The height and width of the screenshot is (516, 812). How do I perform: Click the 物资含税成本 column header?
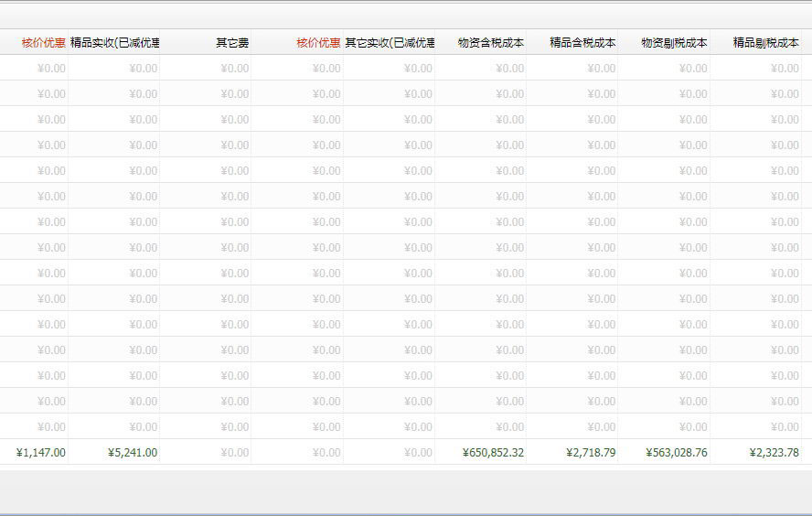(x=490, y=42)
